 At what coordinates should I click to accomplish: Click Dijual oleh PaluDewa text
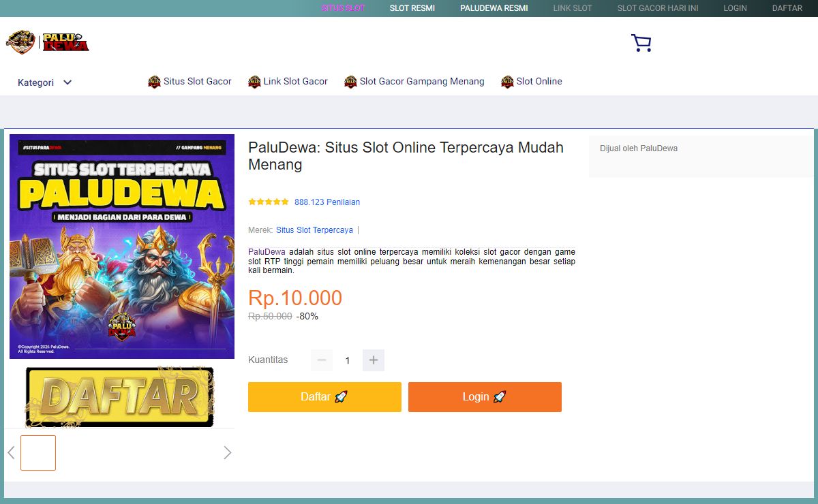(639, 148)
